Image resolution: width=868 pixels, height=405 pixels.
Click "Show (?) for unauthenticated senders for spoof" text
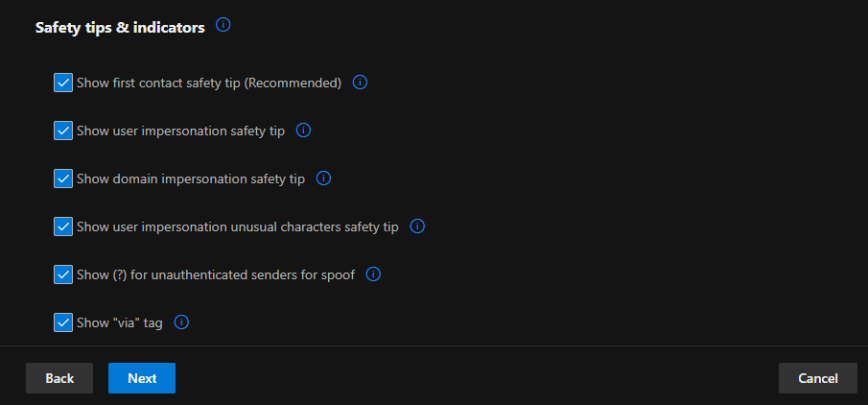[216, 275]
